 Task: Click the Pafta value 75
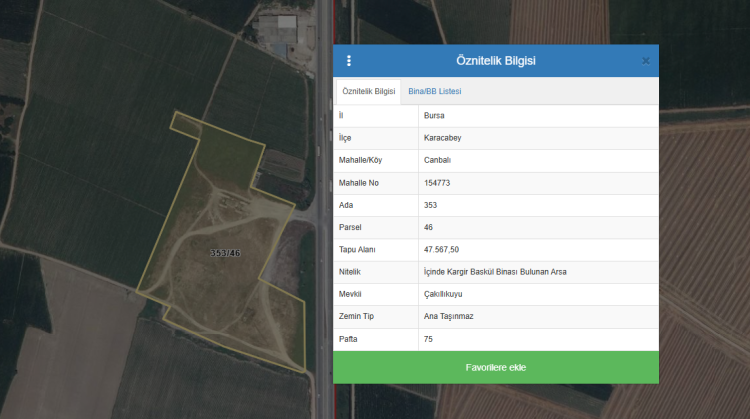[429, 339]
